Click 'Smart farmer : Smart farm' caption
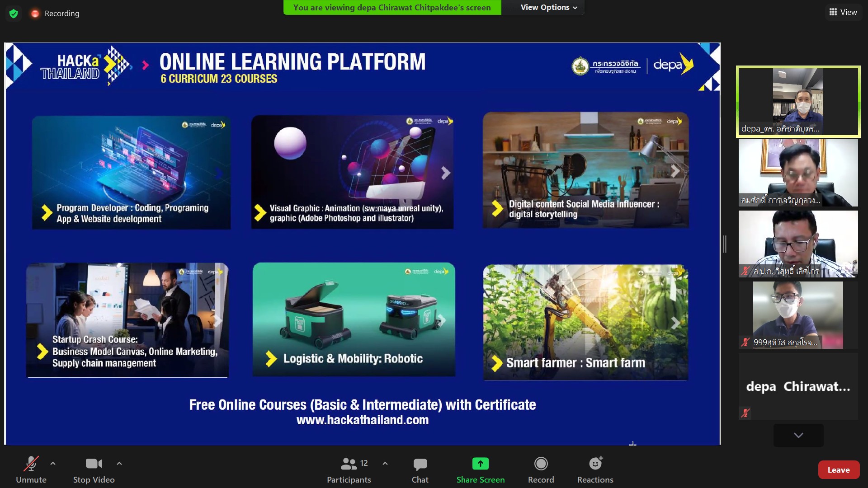 576,363
